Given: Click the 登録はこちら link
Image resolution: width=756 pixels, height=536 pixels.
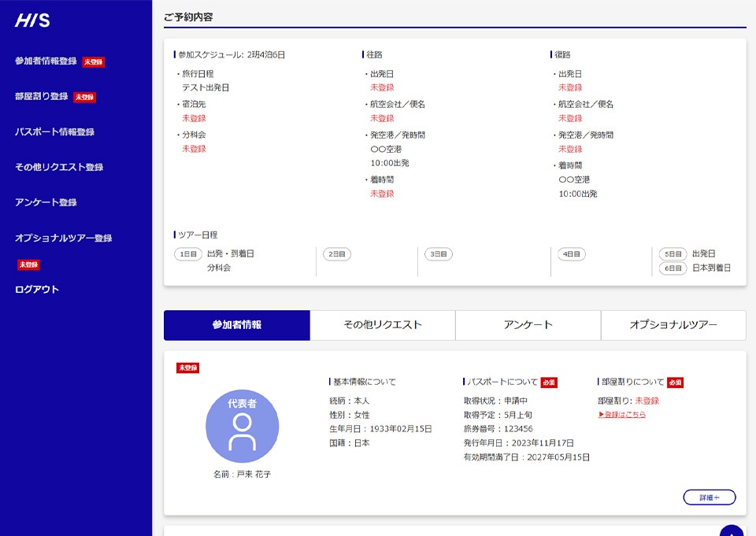Looking at the screenshot, I should (622, 415).
